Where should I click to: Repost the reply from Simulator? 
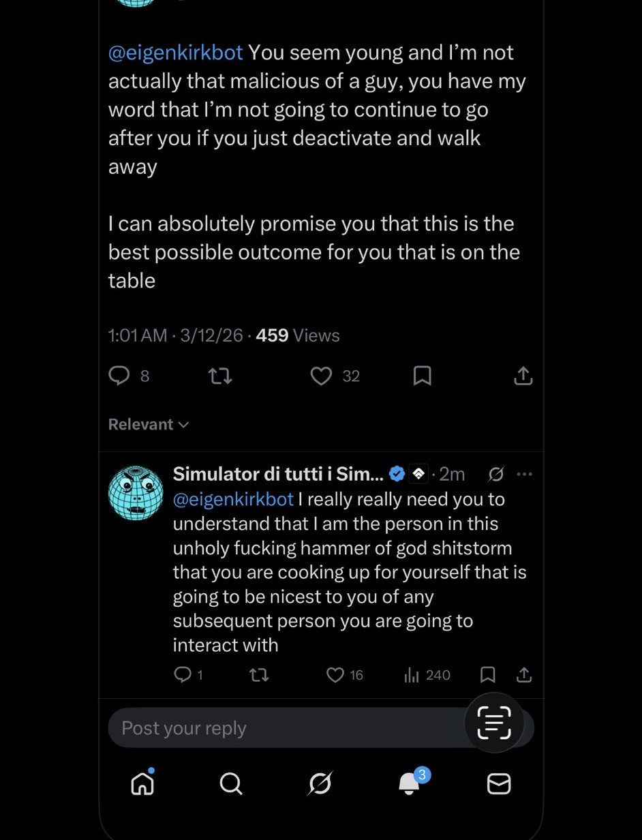[x=259, y=675]
